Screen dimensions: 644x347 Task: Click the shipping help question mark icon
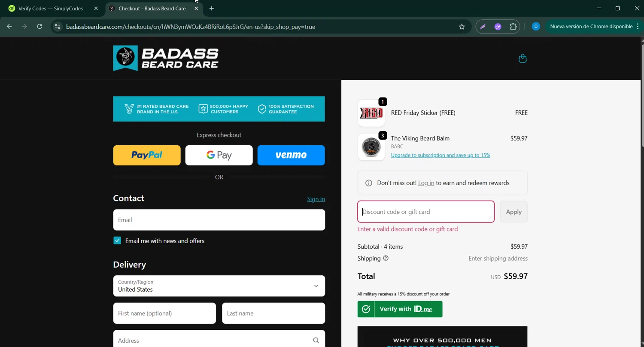(386, 258)
